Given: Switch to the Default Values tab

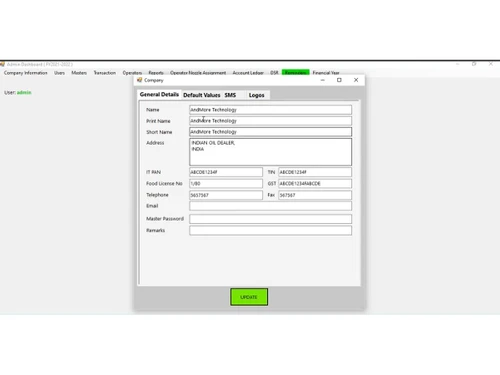Looking at the screenshot, I should (202, 95).
